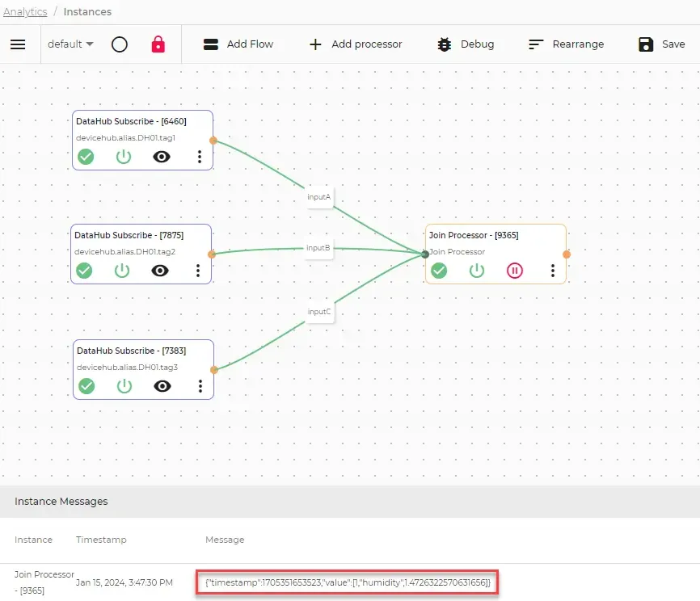Open the default flow dropdown
This screenshot has width=700, height=601.
70,44
